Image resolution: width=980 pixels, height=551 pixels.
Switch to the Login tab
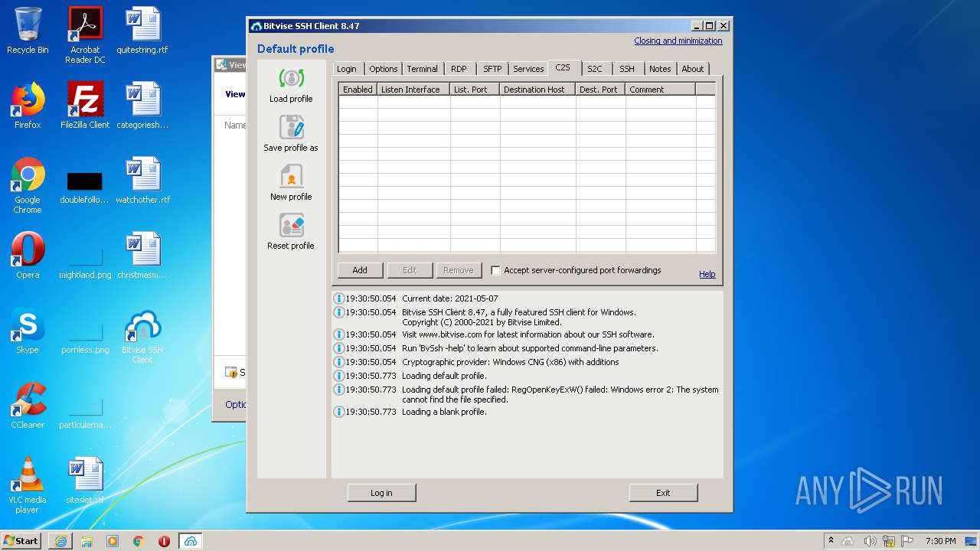[x=347, y=69]
